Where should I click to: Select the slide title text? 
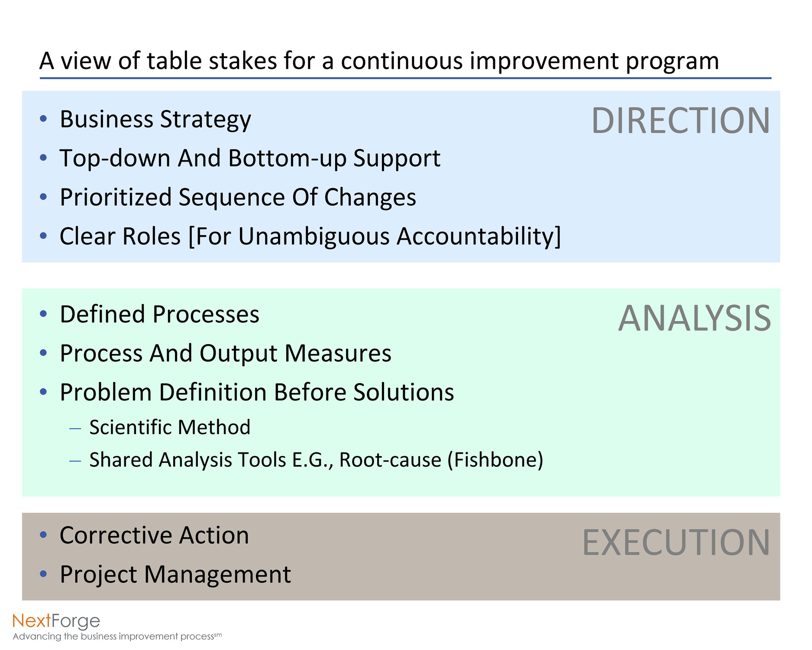379,61
